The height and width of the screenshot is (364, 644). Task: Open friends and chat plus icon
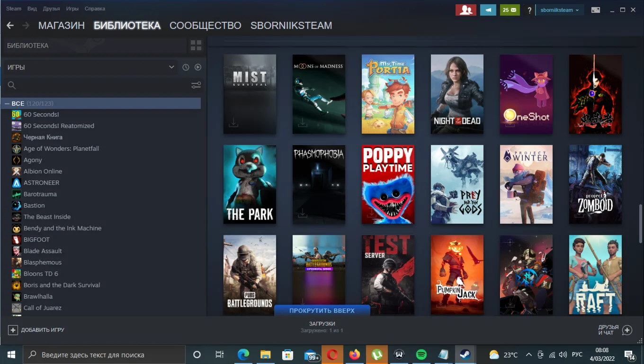627,330
